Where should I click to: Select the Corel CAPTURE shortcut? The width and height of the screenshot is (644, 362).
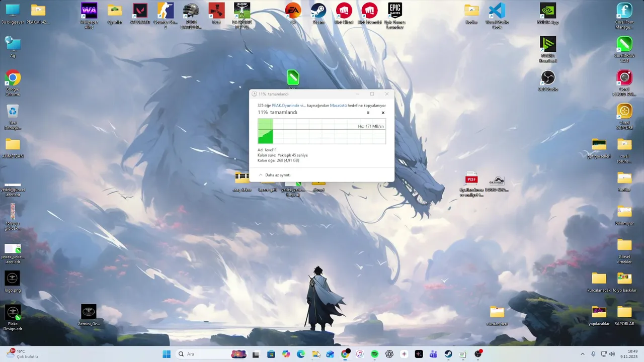(x=624, y=117)
